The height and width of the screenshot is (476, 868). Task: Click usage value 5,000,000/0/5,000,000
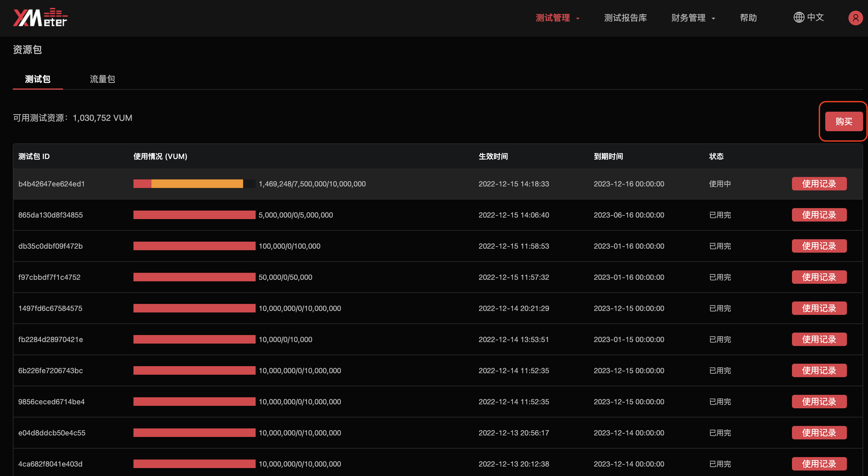(296, 215)
